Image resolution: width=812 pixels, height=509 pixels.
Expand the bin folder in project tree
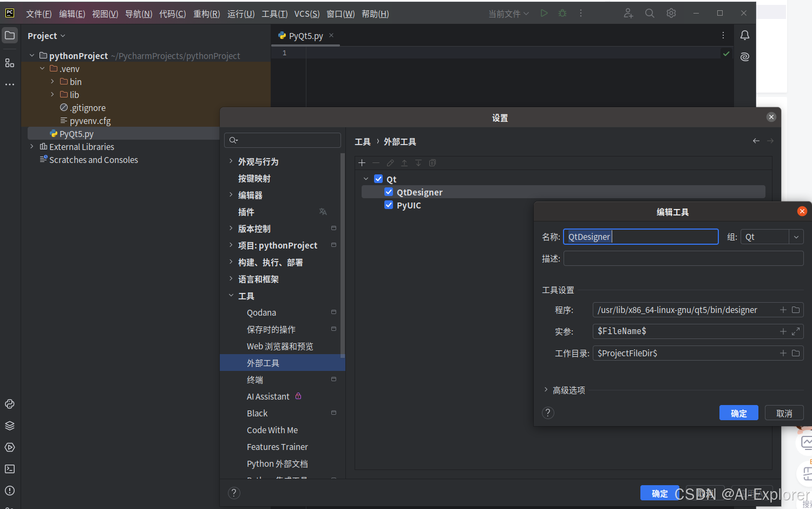point(53,81)
